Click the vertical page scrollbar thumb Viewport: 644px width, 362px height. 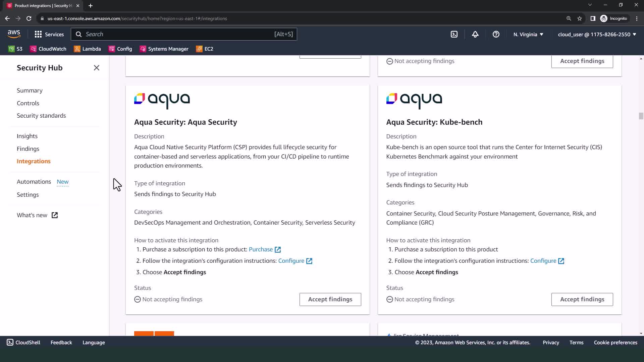click(641, 116)
